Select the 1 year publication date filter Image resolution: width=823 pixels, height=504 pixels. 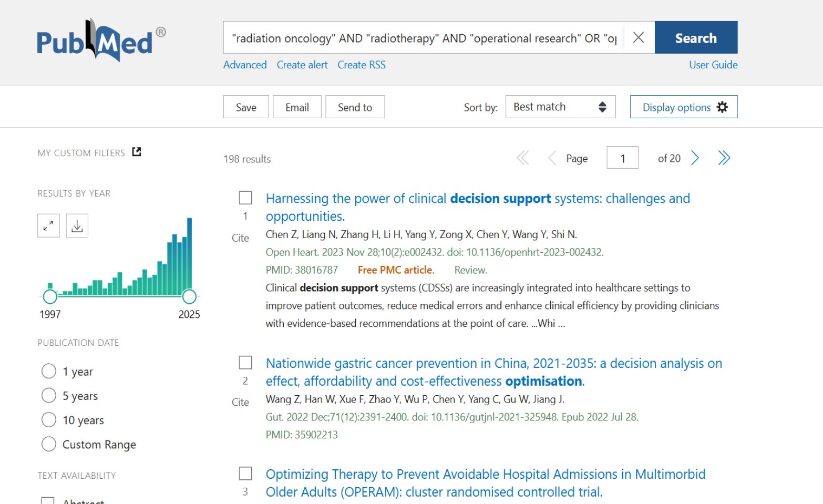point(49,371)
